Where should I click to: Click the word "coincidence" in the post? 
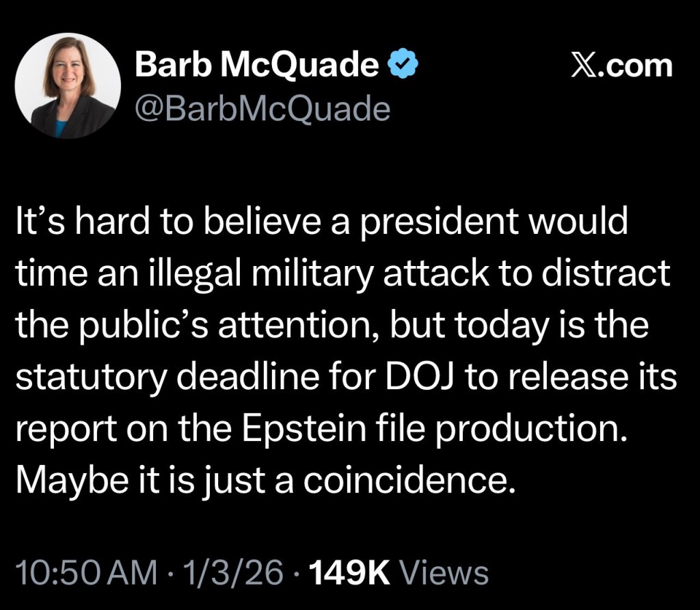point(414,481)
